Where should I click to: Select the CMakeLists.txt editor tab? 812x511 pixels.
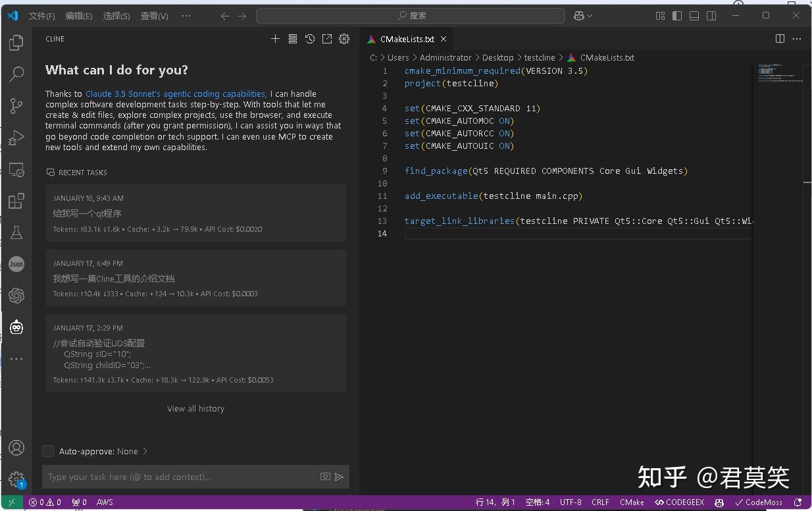point(407,39)
